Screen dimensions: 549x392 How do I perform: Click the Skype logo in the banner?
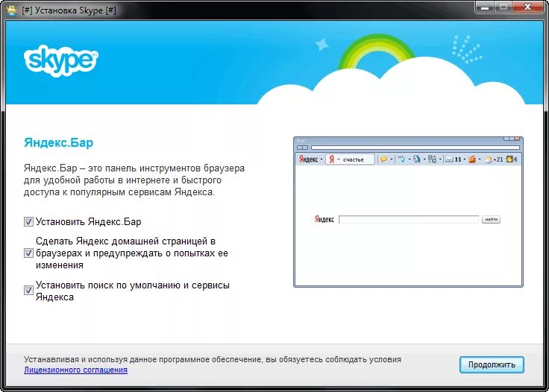point(61,60)
